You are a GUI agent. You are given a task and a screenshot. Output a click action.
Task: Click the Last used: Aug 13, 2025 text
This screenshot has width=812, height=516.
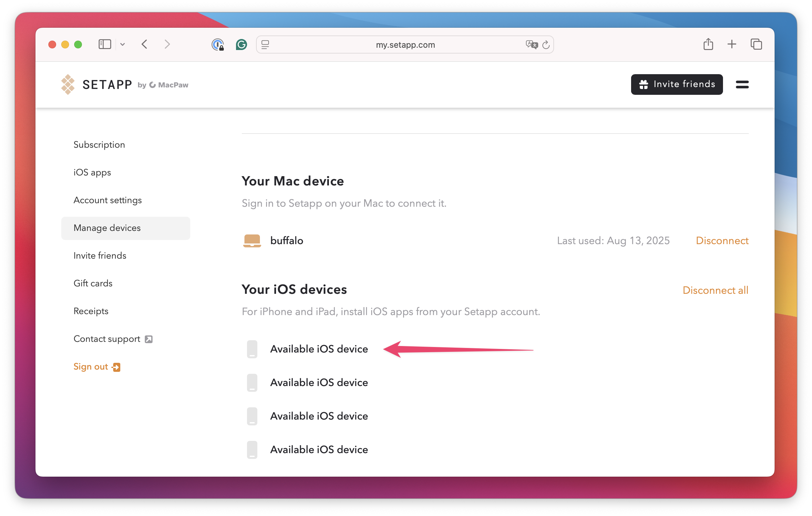(613, 241)
